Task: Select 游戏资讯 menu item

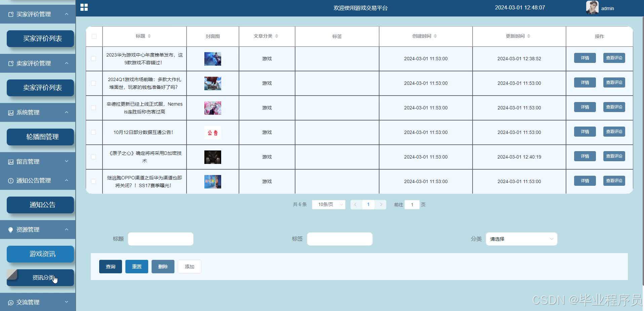Action: (40, 254)
